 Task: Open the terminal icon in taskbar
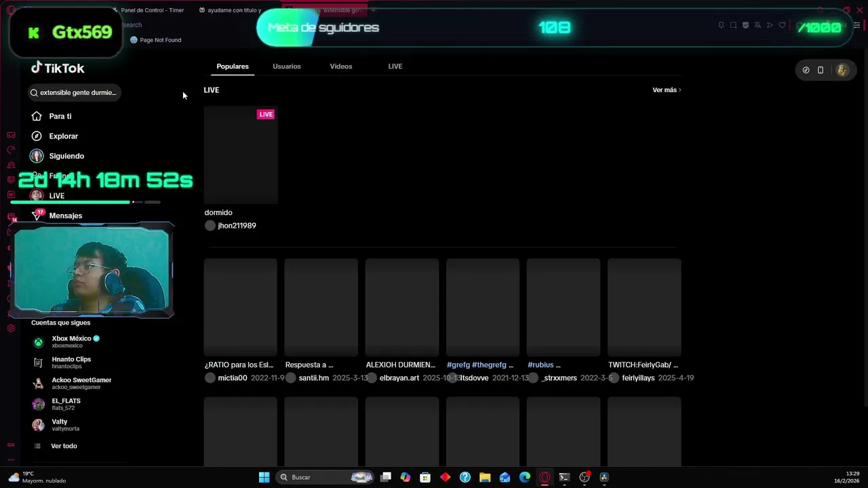tap(564, 477)
